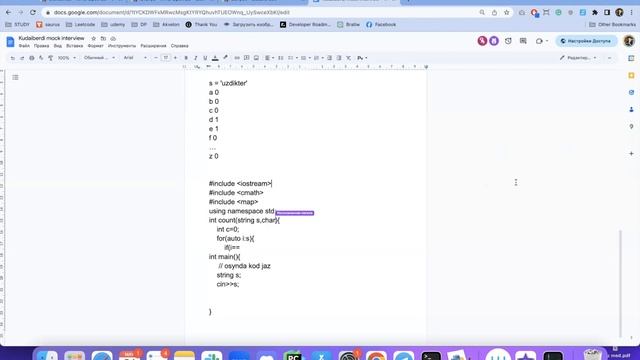Screen dimensions: 640x360
Task: Star the Kudaiberdi mock interview document
Action: (93, 38)
